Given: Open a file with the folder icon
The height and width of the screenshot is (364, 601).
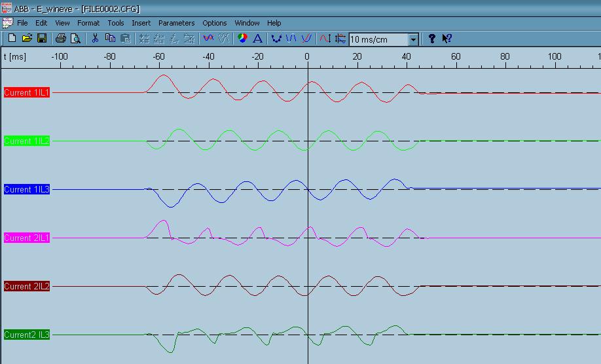Looking at the screenshot, I should (x=27, y=39).
